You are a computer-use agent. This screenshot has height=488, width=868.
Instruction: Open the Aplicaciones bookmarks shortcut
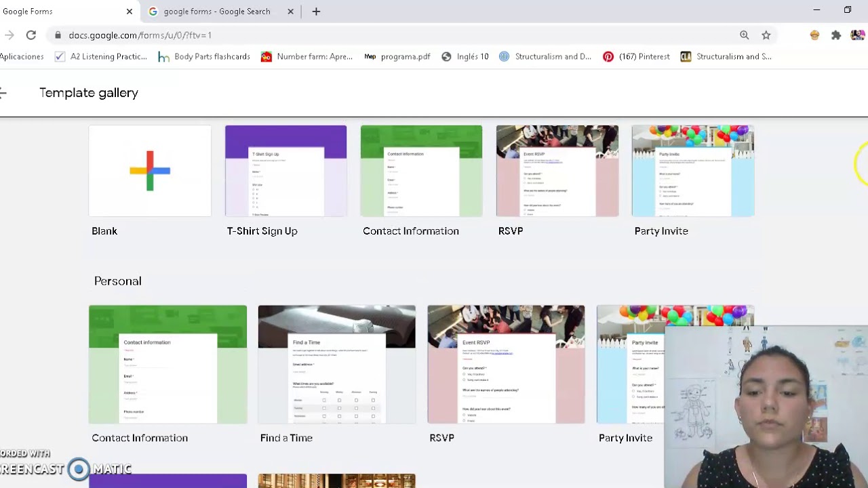pyautogui.click(x=22, y=57)
